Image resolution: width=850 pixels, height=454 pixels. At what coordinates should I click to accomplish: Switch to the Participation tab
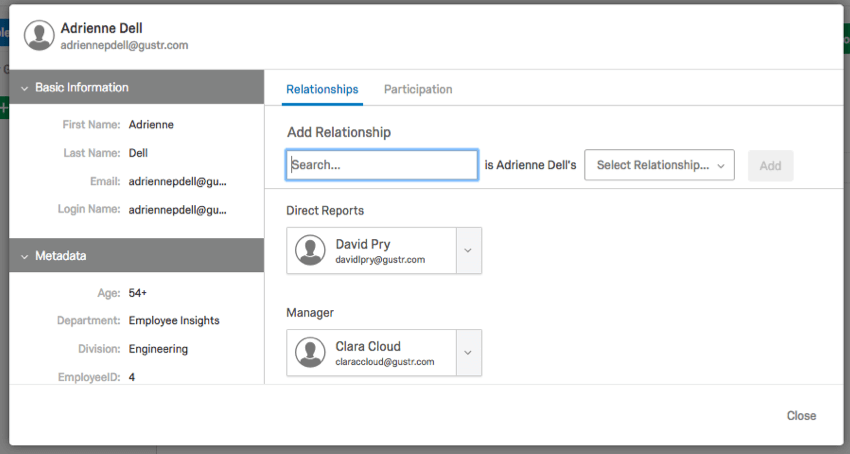(x=418, y=89)
